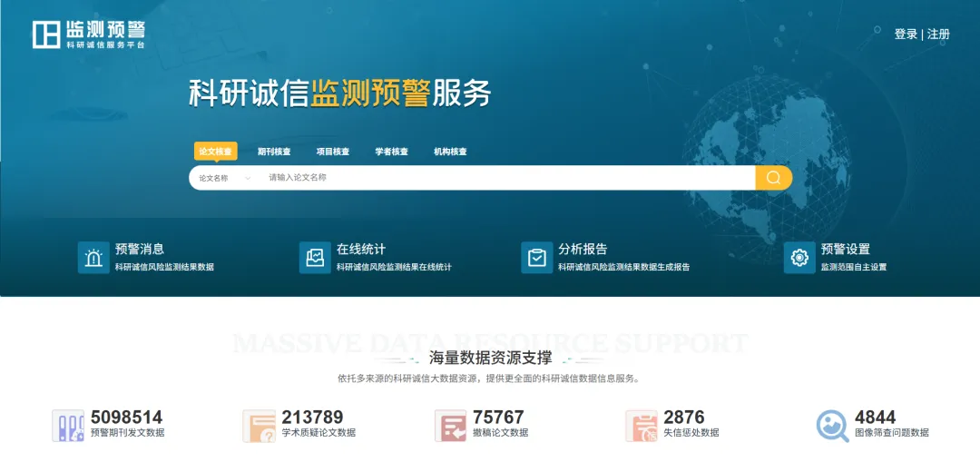Click the 预警期刊发文数据 icon
The image size is (980, 472).
[68, 426]
